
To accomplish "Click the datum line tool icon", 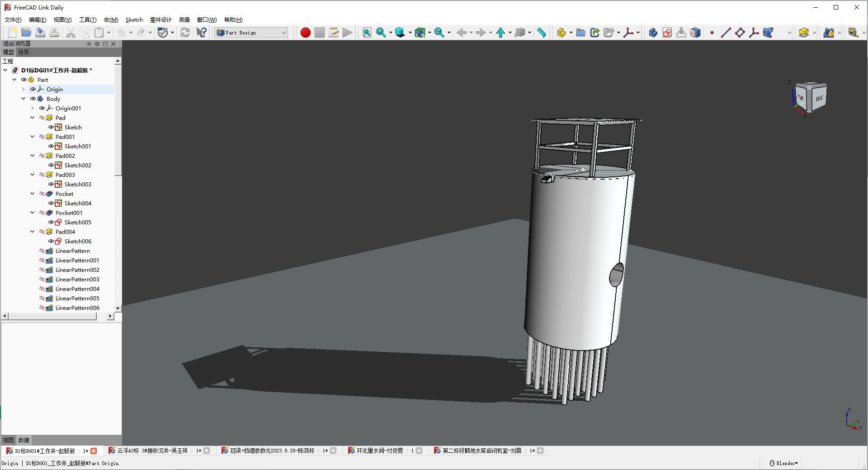I will pos(726,33).
